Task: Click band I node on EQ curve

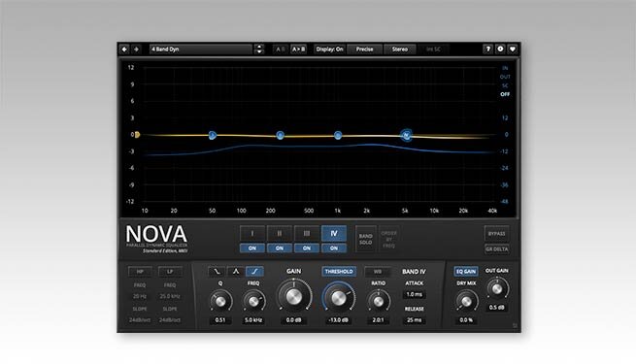Action: tap(212, 135)
